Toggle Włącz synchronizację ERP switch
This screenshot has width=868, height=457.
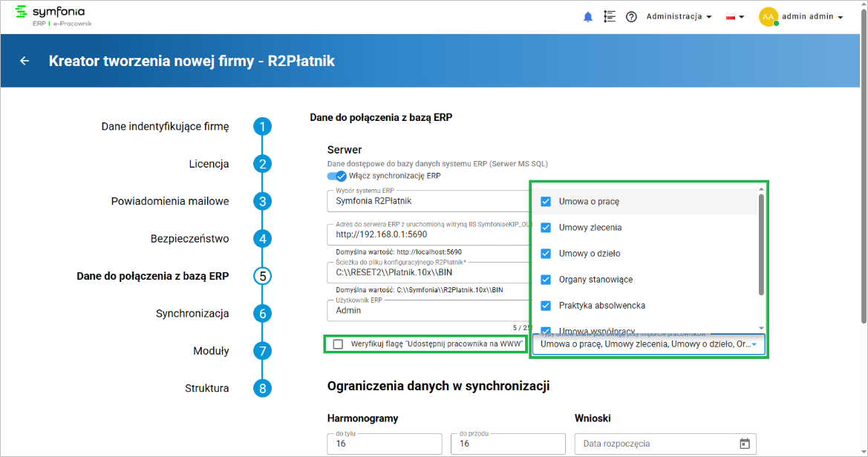[336, 176]
